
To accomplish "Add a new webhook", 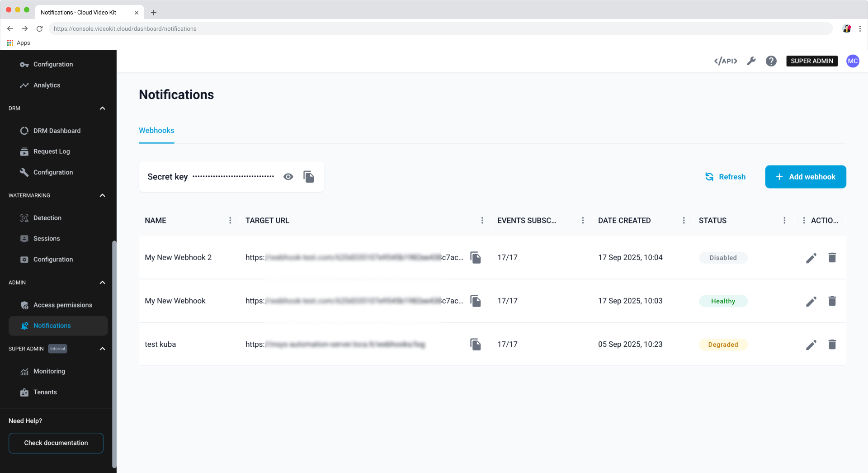I will tap(805, 176).
